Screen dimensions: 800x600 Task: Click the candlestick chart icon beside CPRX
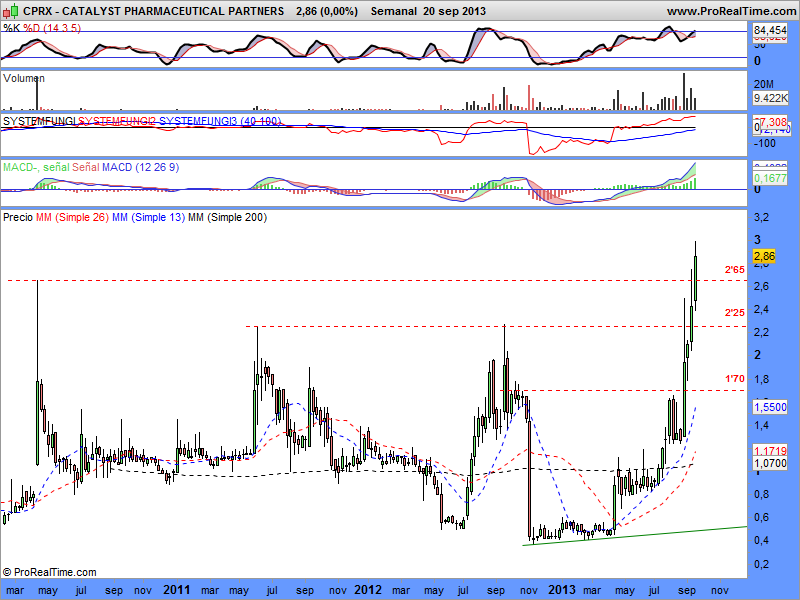coord(11,10)
